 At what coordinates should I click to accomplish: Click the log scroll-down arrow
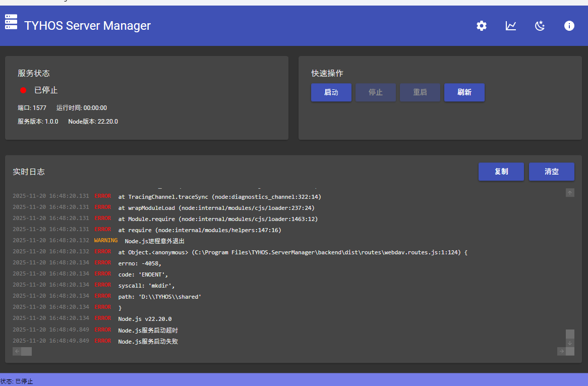pyautogui.click(x=570, y=343)
